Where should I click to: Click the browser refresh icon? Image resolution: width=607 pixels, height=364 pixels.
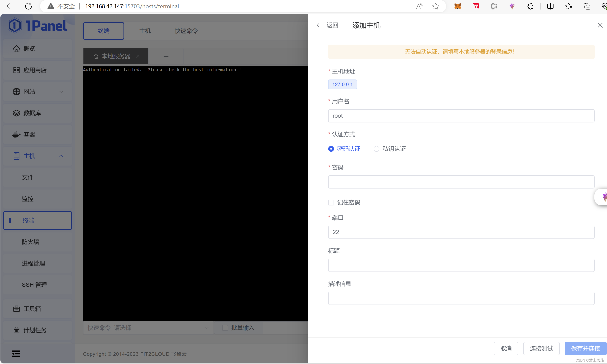(x=29, y=6)
